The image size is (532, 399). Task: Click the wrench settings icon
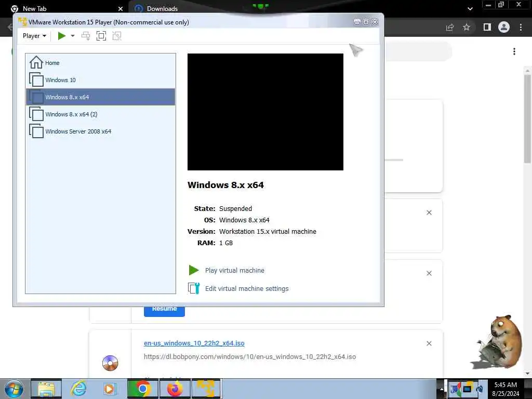click(194, 288)
